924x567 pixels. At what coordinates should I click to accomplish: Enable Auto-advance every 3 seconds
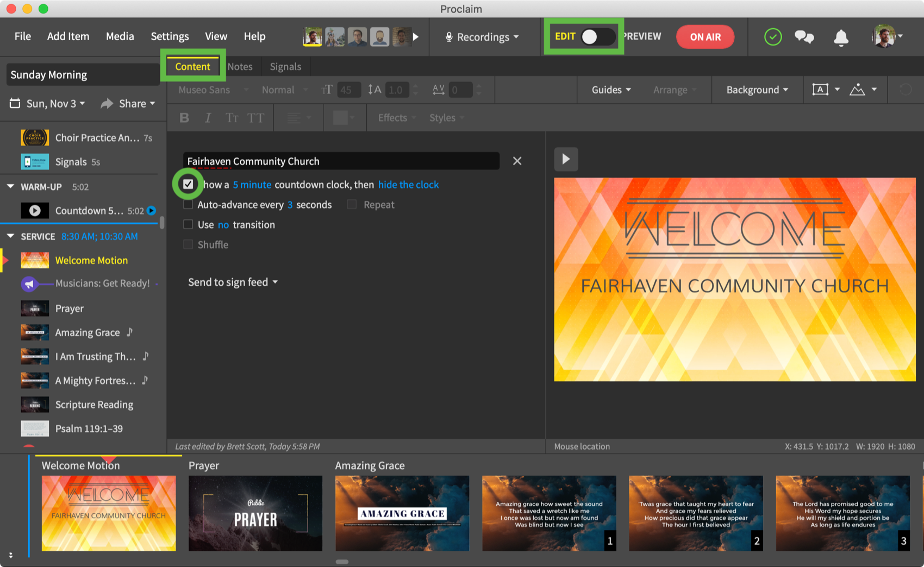click(188, 204)
